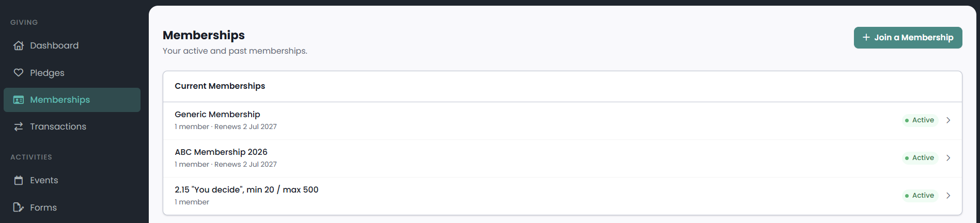Expand Generic Membership row chevron

pos(948,120)
